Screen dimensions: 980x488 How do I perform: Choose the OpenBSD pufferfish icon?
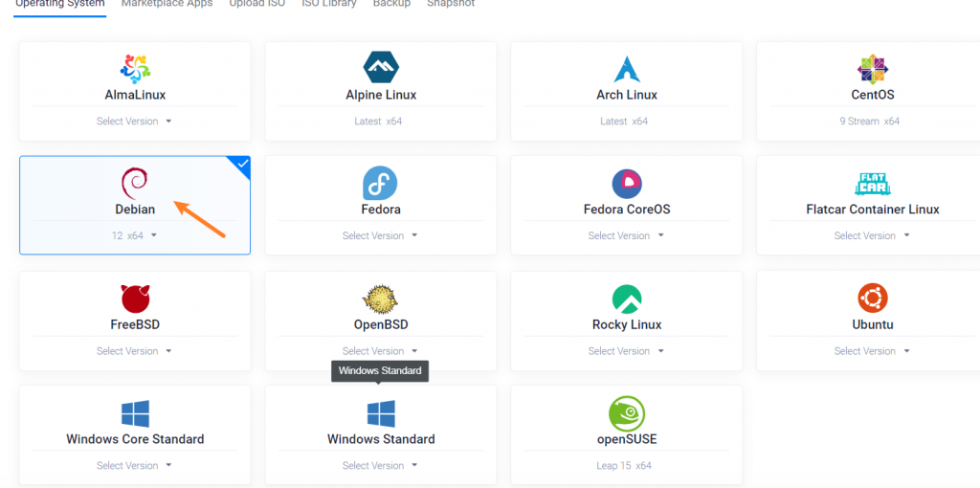pos(380,299)
